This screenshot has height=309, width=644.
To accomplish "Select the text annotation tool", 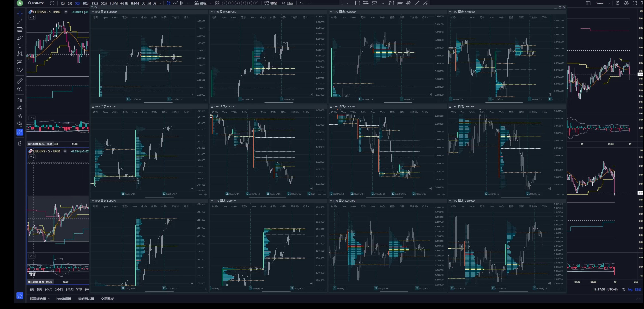I will pos(20,46).
